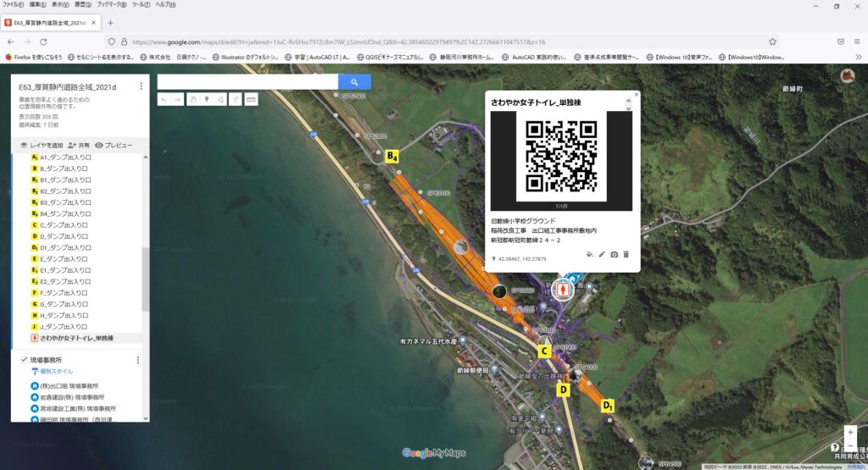Screen dimensions: 868x470
Task: Click the pencil edit icon in popup
Action: click(602, 254)
